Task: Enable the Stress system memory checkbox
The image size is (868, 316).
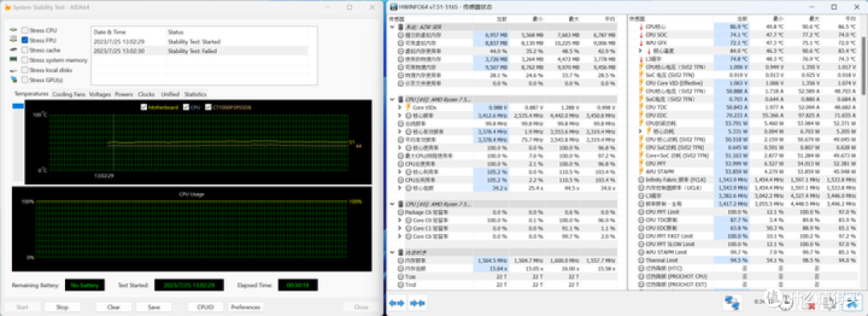Action: [x=24, y=60]
